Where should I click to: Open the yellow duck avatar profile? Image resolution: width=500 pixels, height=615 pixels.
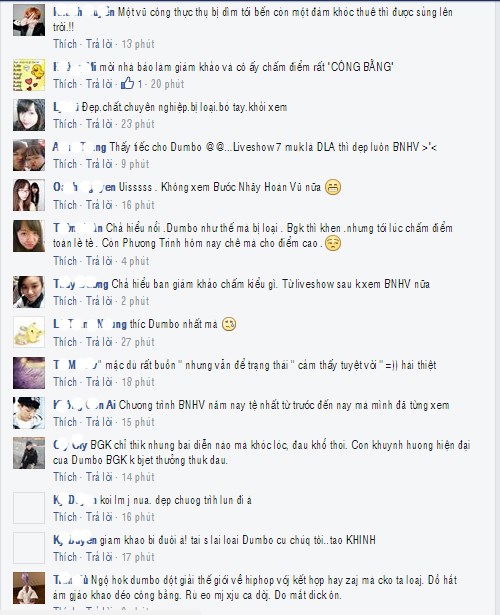point(29,75)
